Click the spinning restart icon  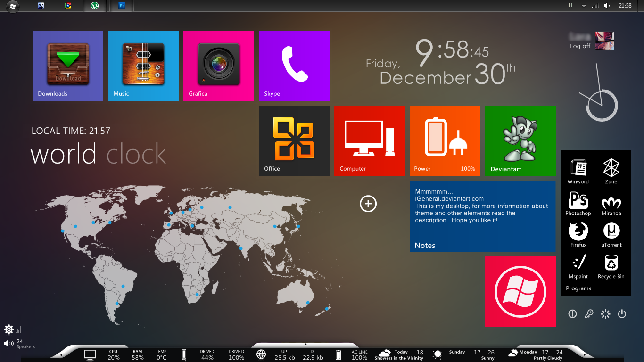(x=606, y=314)
